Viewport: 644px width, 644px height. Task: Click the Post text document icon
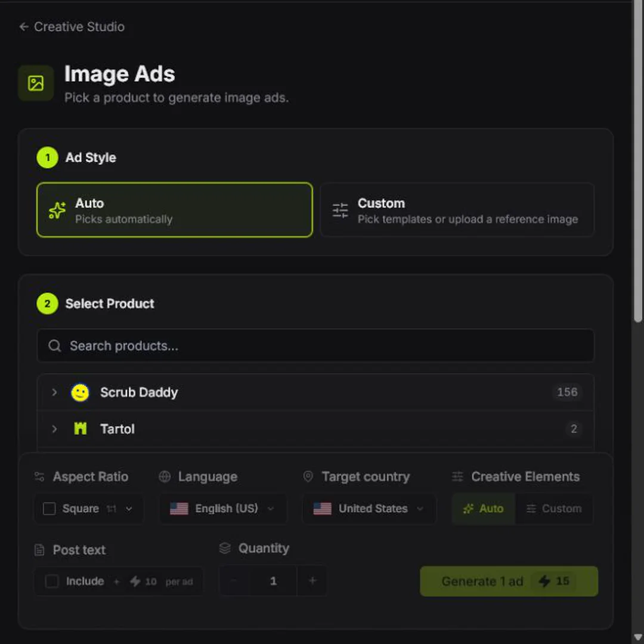click(x=39, y=550)
